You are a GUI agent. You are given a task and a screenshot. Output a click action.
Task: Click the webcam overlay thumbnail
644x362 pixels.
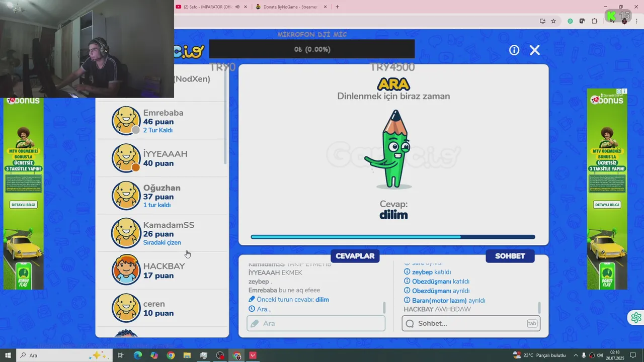tap(87, 49)
